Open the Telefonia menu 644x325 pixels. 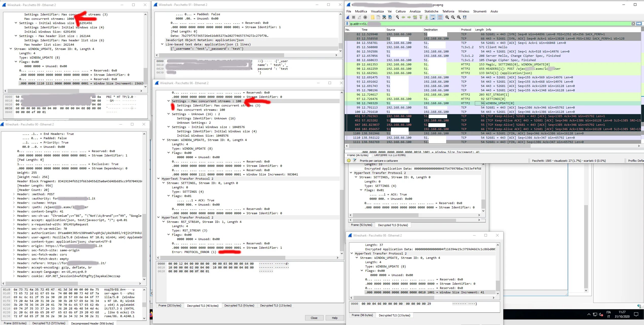[x=448, y=11]
